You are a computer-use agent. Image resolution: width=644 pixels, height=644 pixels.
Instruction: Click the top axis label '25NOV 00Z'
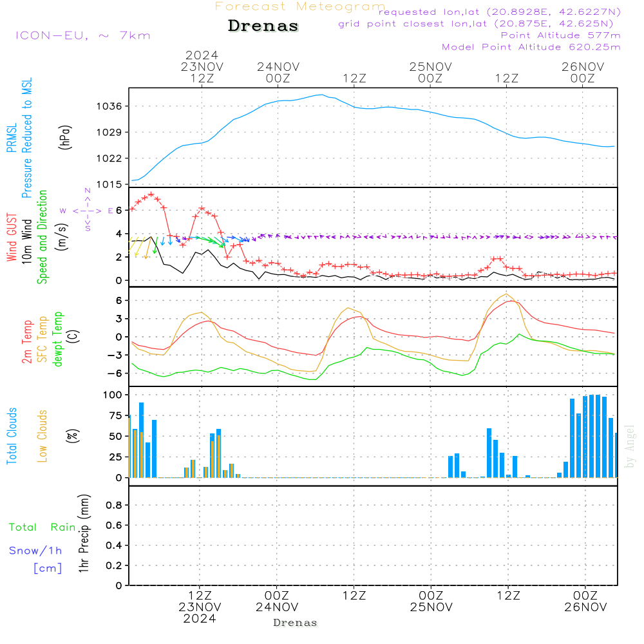coord(430,72)
